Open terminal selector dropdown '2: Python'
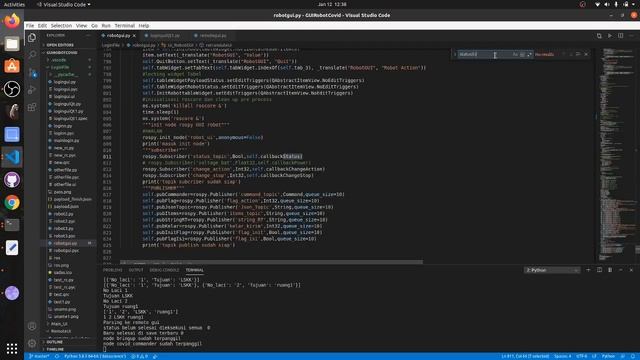This screenshot has width=640, height=360. tap(552, 270)
